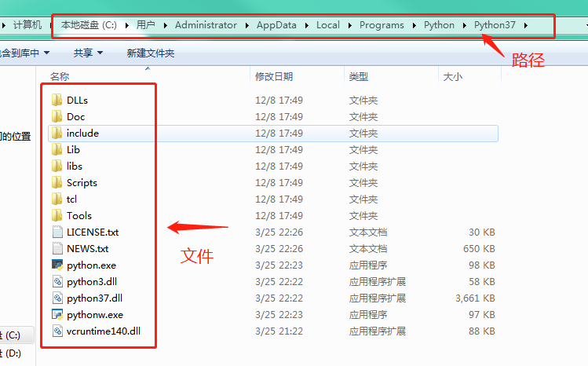Go to 用户 breadcrumb
588x366 pixels.
pyautogui.click(x=146, y=25)
